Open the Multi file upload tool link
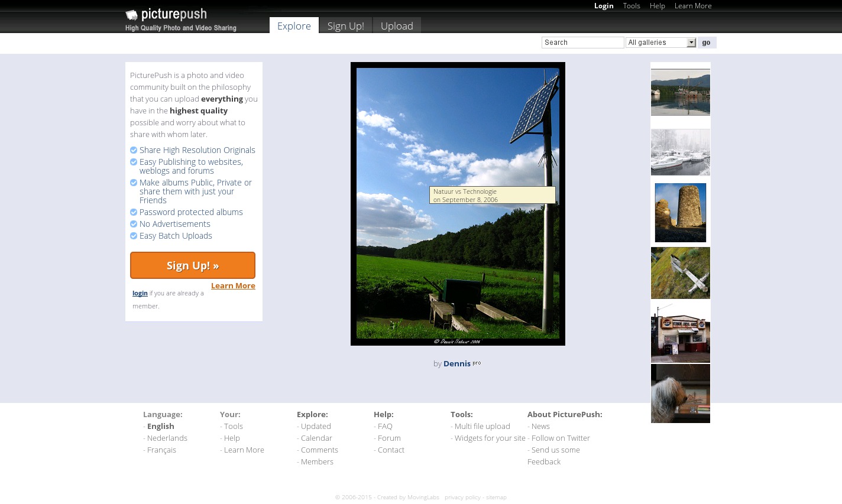Viewport: 842px width, 504px height. 482,426
